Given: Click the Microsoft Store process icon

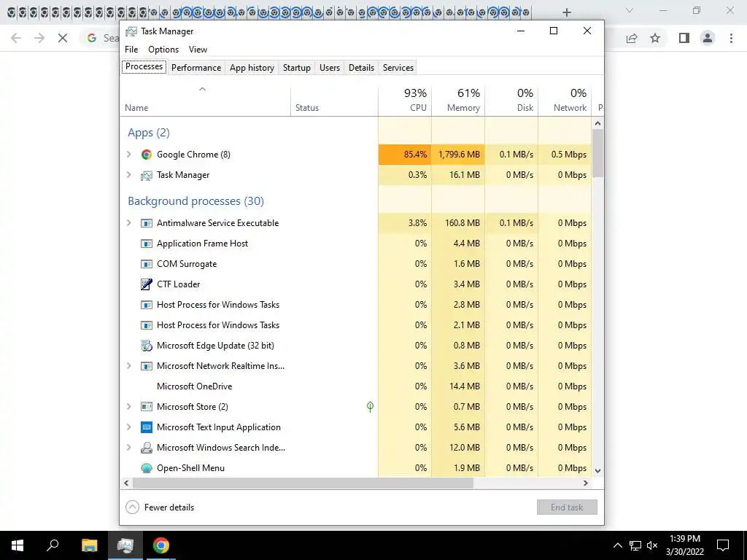Looking at the screenshot, I should coord(146,407).
